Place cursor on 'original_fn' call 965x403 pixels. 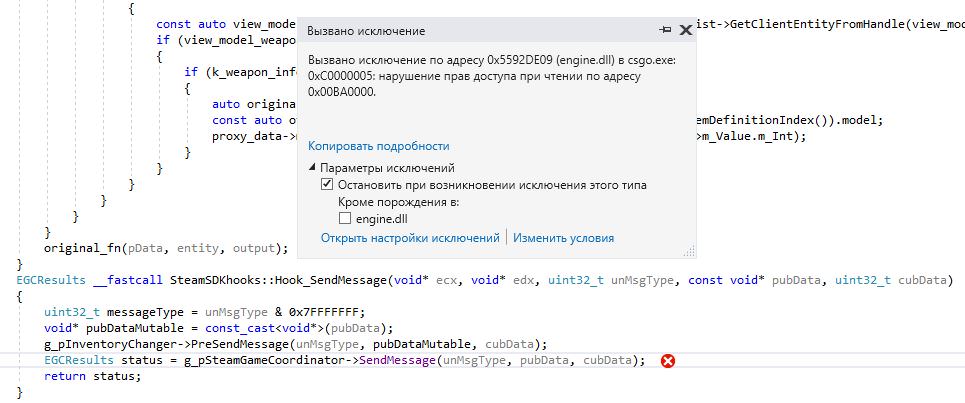[x=82, y=248]
